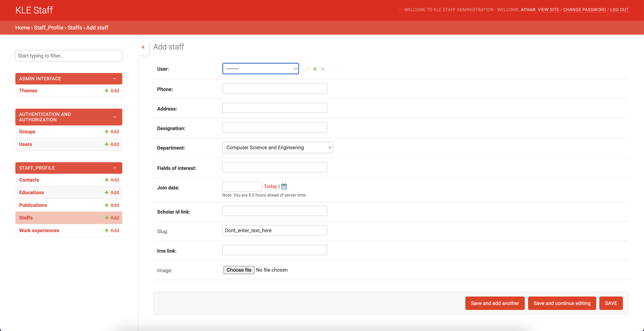Open the Department dropdown
Image resolution: width=644 pixels, height=331 pixels.
(278, 147)
